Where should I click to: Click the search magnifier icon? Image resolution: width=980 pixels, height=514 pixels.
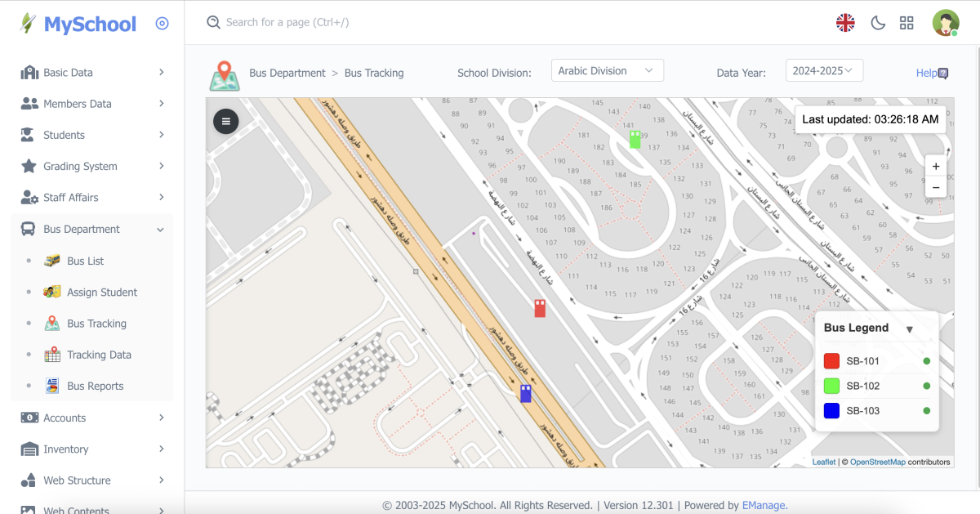[214, 22]
